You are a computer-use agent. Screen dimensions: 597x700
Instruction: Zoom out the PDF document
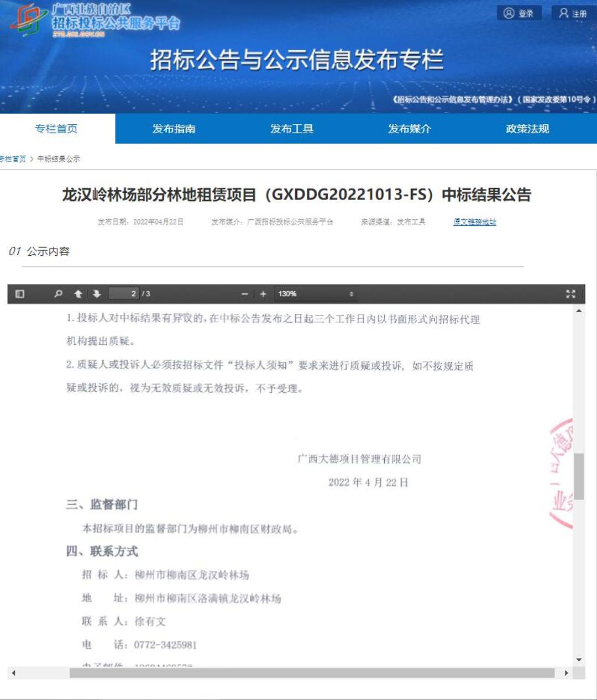(244, 294)
